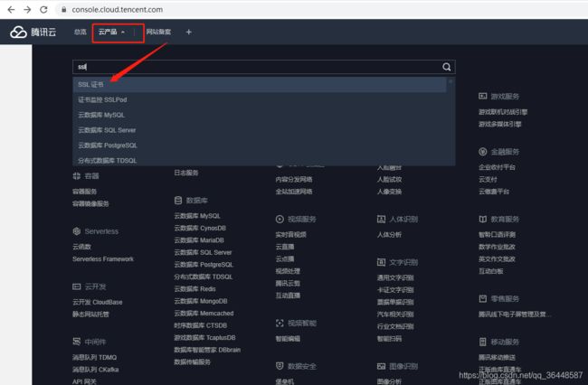Open the 云直播 link
The width and height of the screenshot is (588, 385).
coord(285,247)
